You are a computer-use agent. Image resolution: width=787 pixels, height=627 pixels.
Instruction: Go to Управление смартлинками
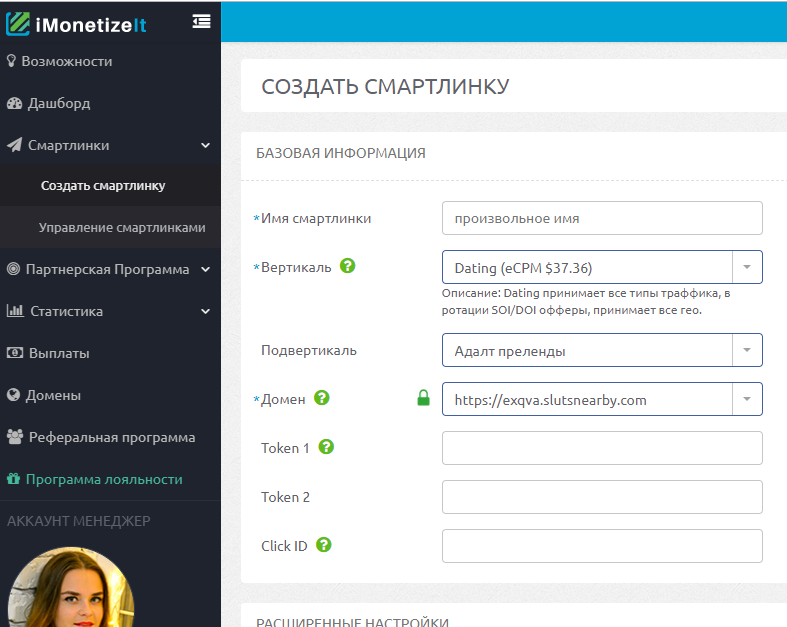click(122, 227)
